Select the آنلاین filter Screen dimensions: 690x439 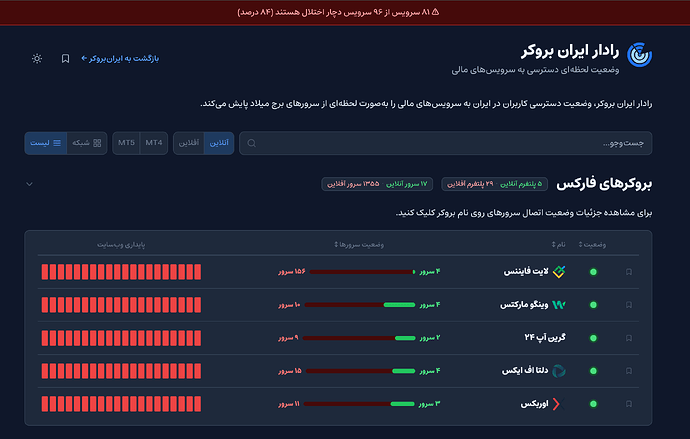pyautogui.click(x=219, y=143)
